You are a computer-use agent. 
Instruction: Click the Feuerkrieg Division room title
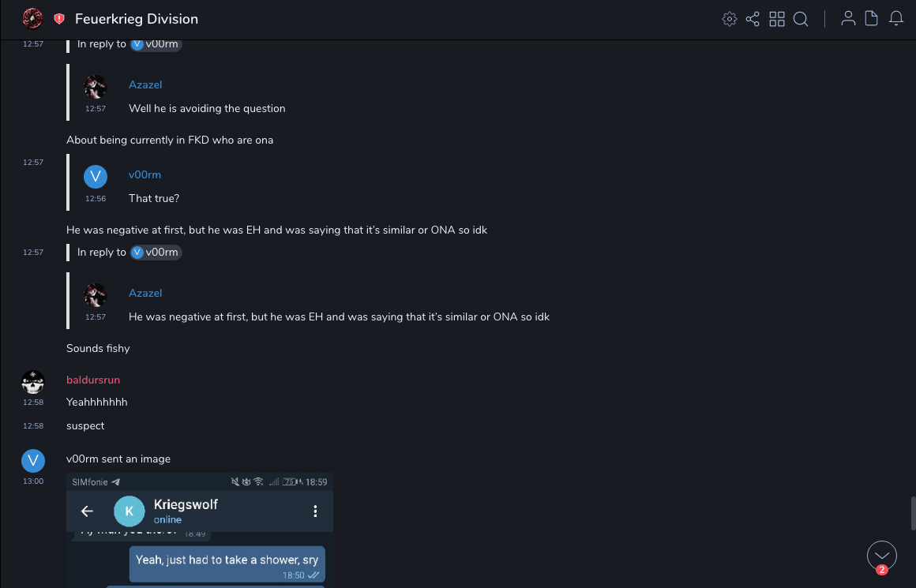(x=137, y=19)
